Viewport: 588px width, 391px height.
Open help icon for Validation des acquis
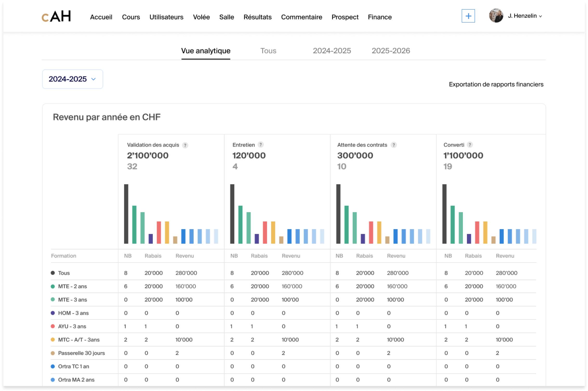pos(185,145)
